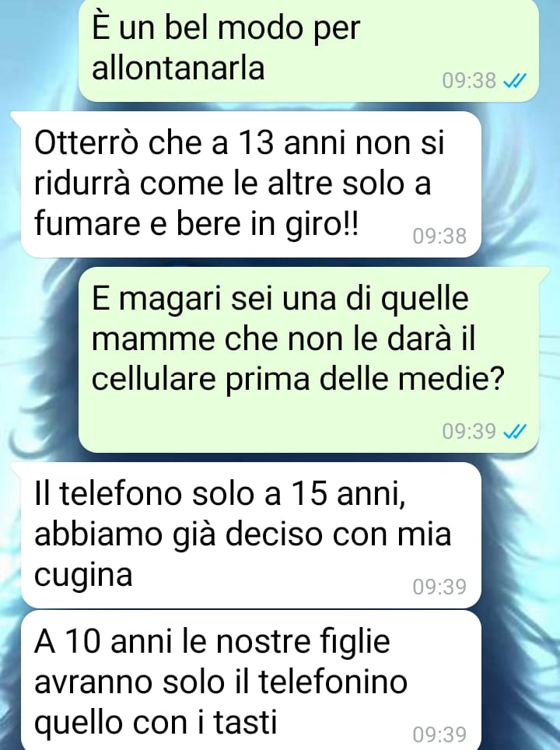Tap the 'Il telefono solo a 15 anni' message
This screenshot has height=750, width=560.
tap(250, 534)
